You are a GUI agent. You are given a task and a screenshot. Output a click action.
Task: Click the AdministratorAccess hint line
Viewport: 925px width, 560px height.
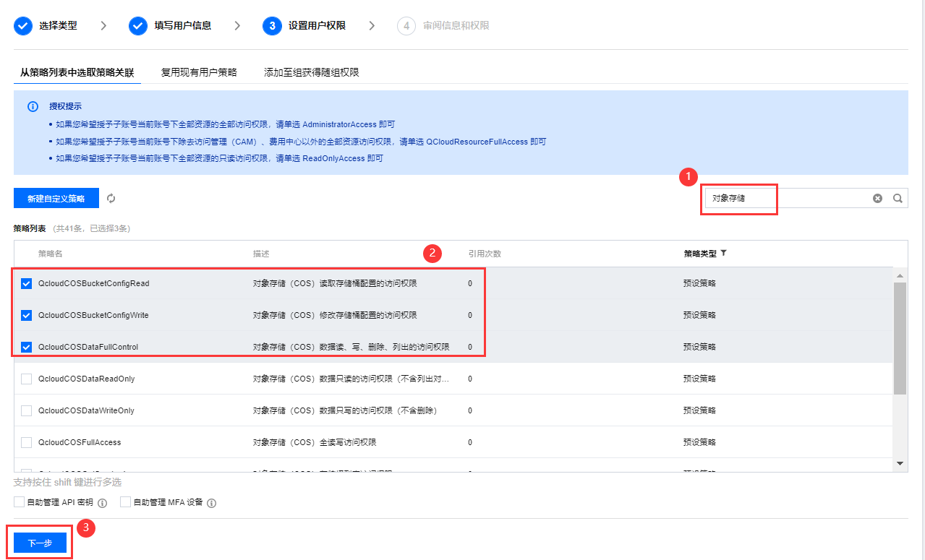pos(226,124)
